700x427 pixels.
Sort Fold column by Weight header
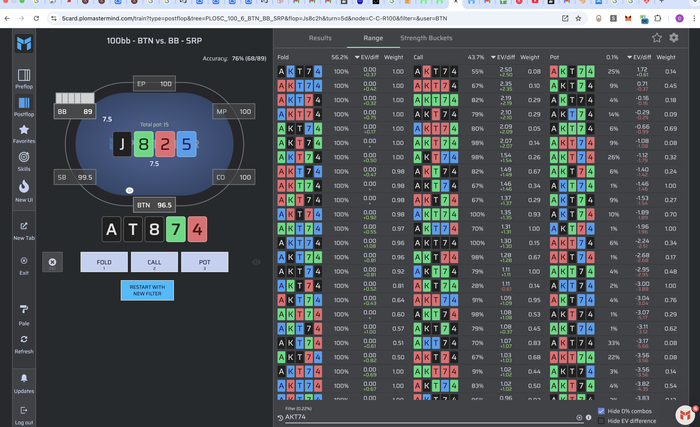393,57
